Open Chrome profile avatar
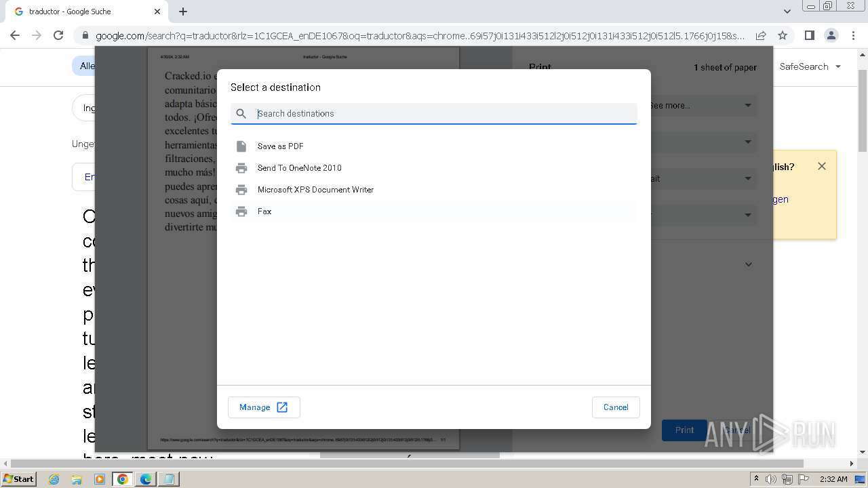The height and width of the screenshot is (488, 868). click(x=831, y=35)
